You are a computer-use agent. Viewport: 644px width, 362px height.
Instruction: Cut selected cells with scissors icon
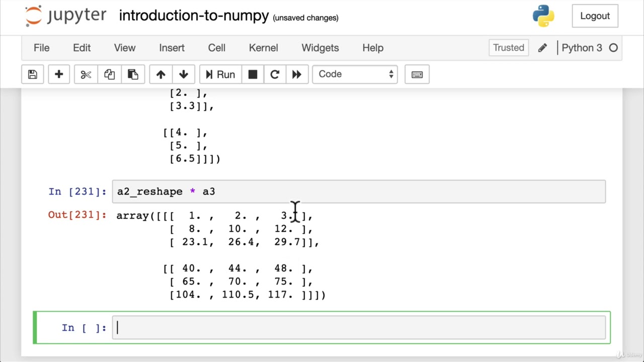tap(86, 74)
